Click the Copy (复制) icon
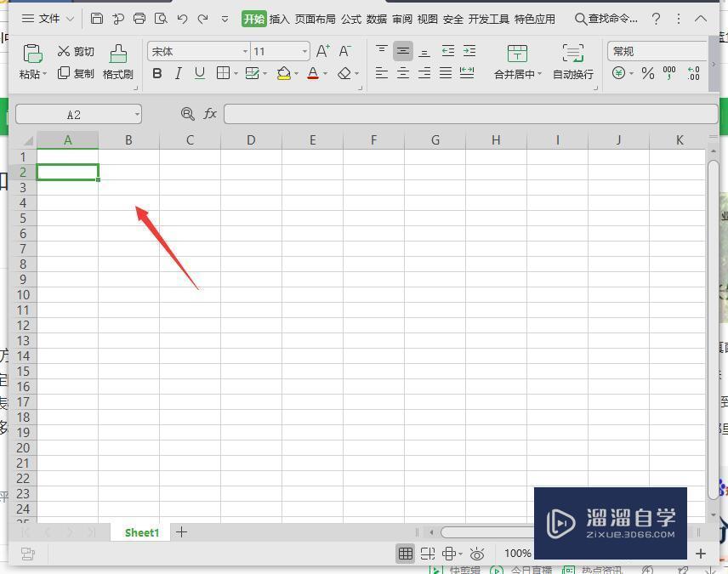 [64, 73]
